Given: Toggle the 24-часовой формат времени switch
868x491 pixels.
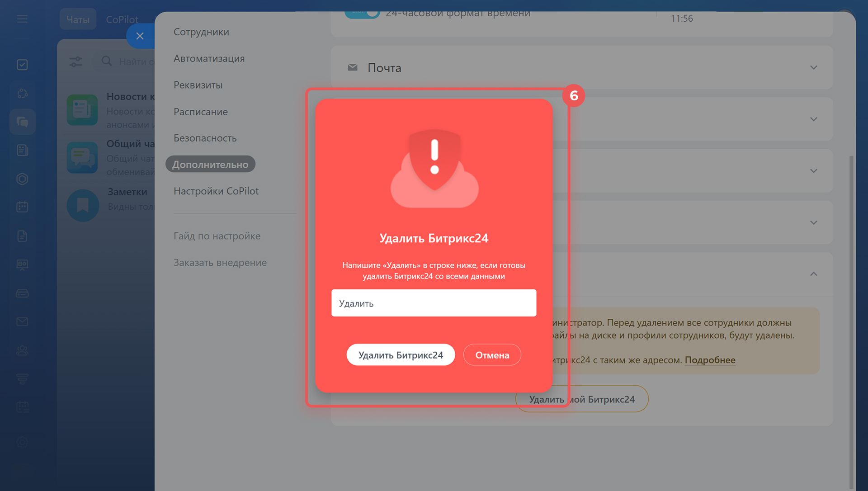Looking at the screenshot, I should pos(362,14).
